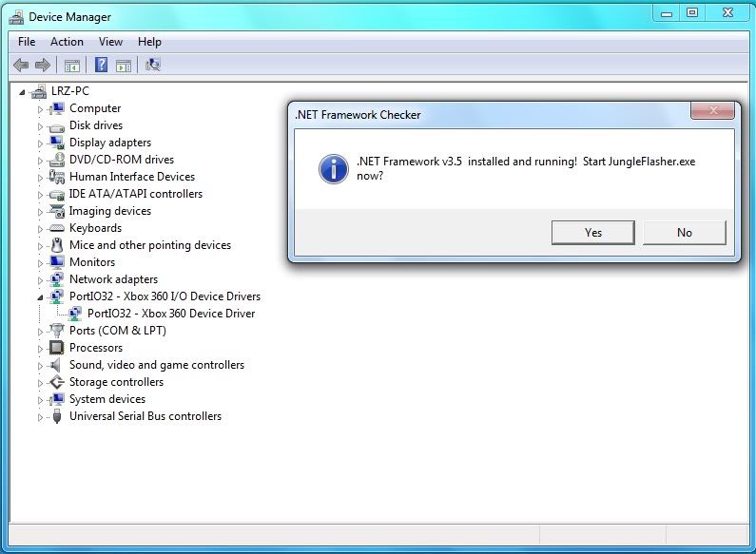Click the Show/Hide Action Pane toolbar icon
The image size is (756, 554).
coord(124,65)
